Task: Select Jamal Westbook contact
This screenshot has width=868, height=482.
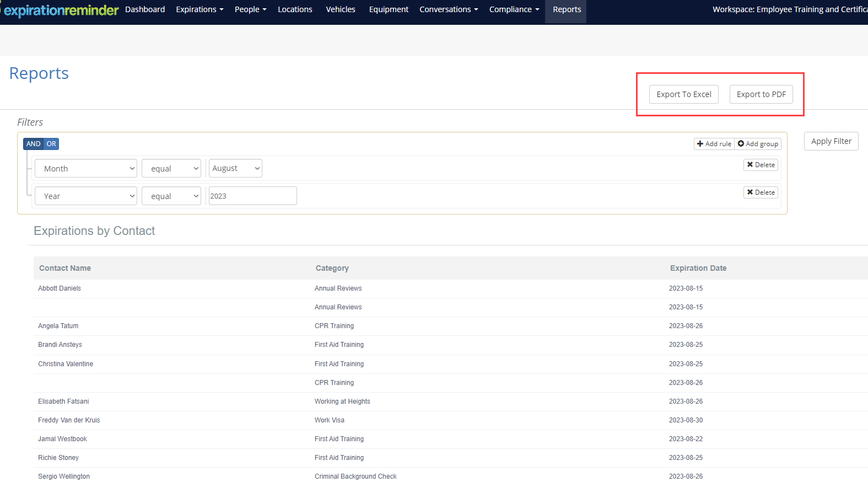Action: (x=62, y=439)
